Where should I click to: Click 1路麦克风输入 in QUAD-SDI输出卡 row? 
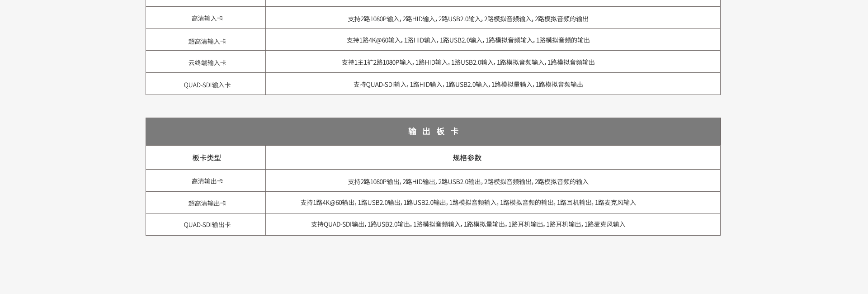605,224
